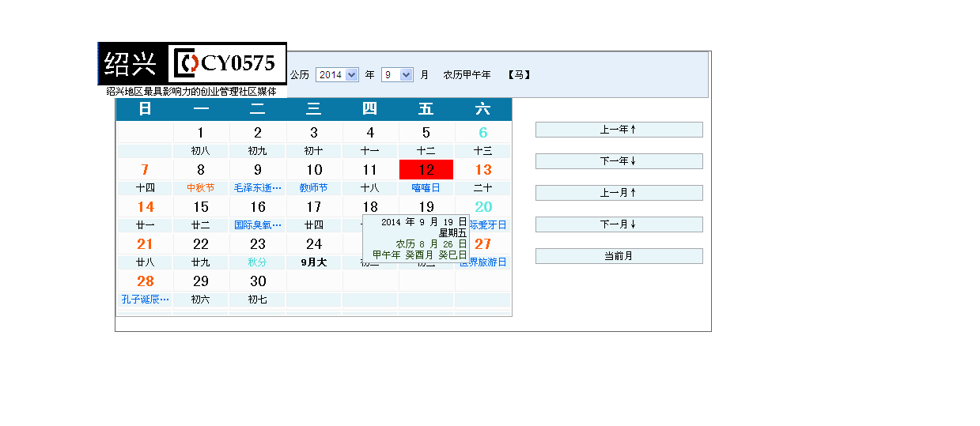The width and height of the screenshot is (980, 426).
Task: Select date 11 on the calendar
Action: [370, 170]
